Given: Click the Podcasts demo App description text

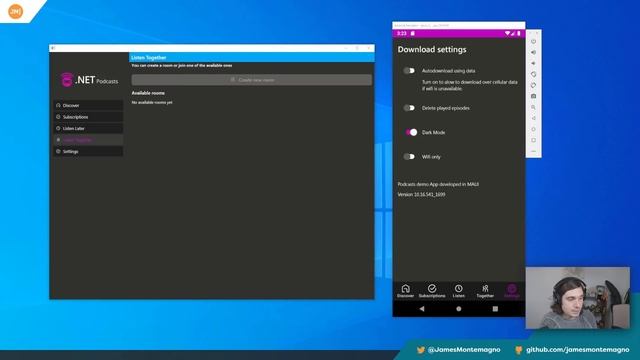Looking at the screenshot, I should click(x=438, y=184).
